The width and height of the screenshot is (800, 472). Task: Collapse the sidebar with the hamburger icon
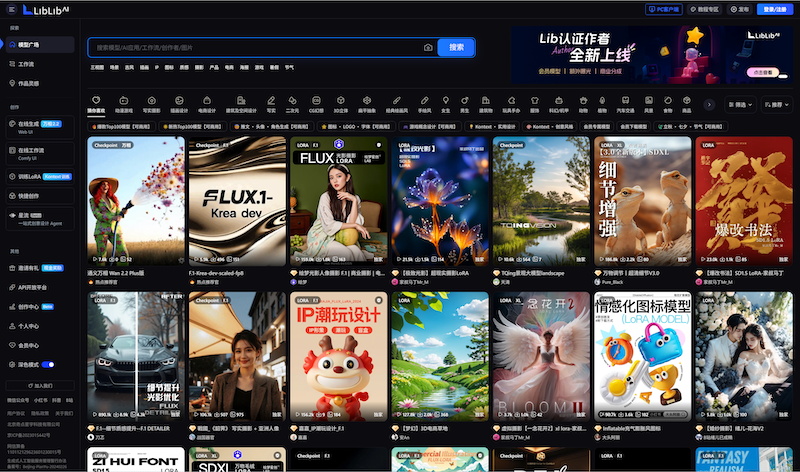[11, 9]
